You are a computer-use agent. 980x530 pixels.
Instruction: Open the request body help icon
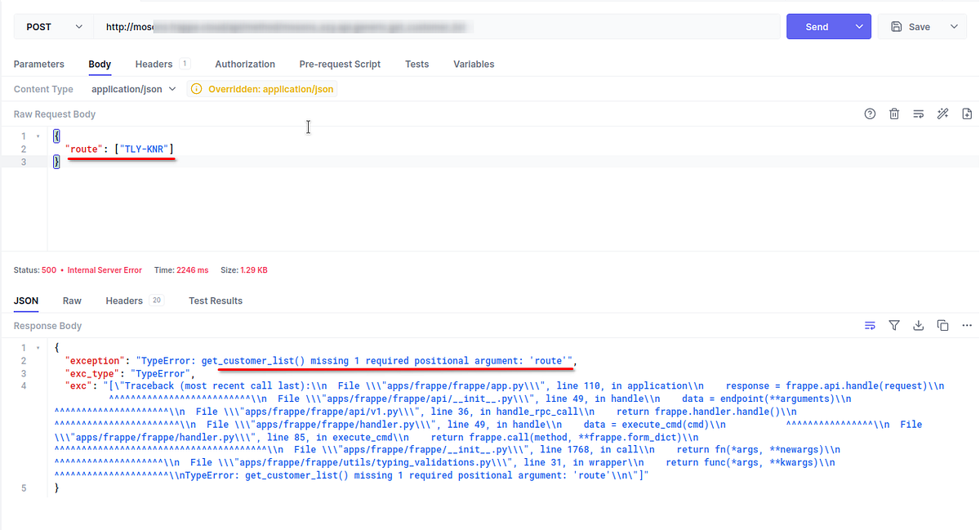click(870, 114)
